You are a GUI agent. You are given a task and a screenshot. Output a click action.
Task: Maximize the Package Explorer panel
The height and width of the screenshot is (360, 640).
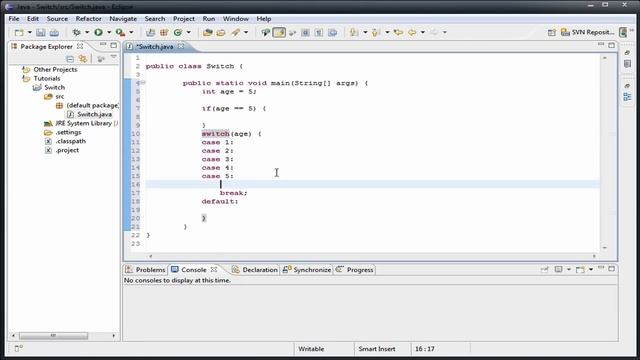pos(113,45)
